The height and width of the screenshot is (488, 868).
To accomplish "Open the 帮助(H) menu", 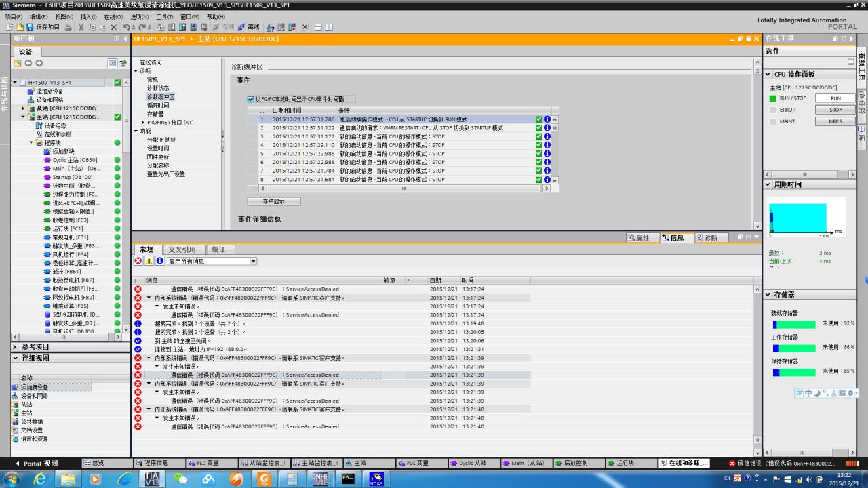I will point(216,16).
